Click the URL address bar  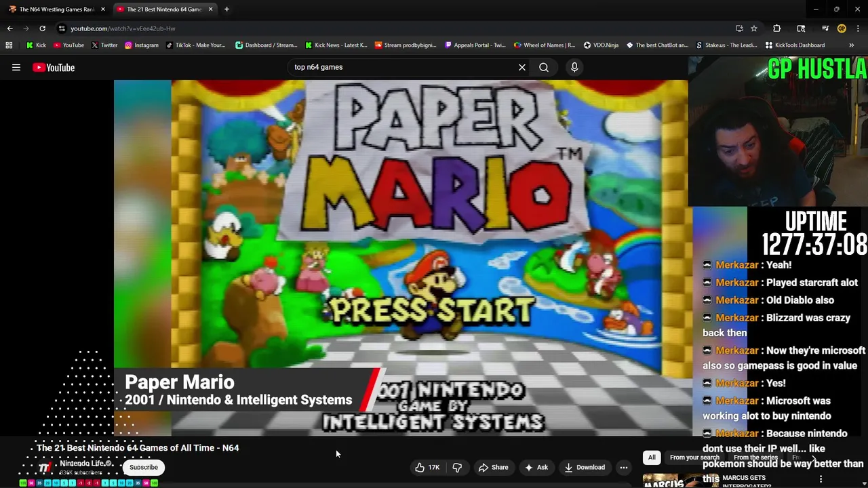(x=393, y=28)
